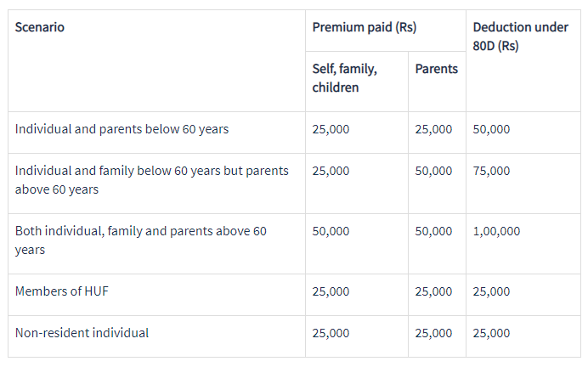
Task: Click the 75,000 deduction value
Action: 491,171
